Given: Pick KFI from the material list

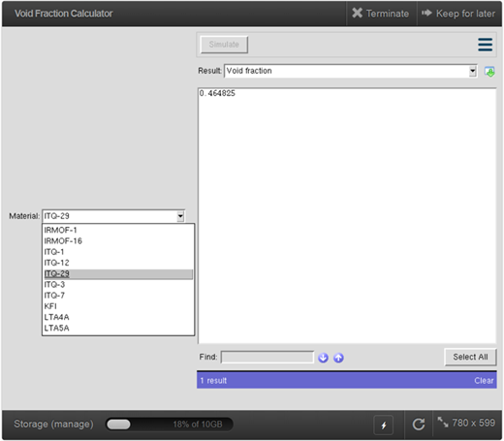Looking at the screenshot, I should 118,306.
